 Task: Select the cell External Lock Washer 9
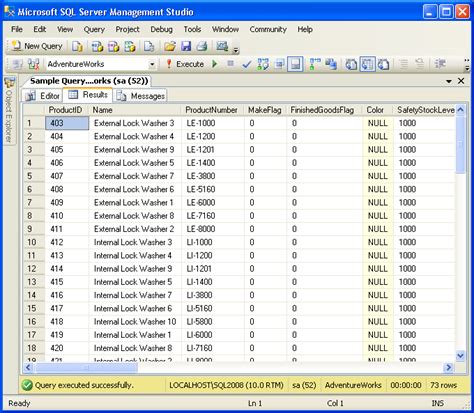pos(135,150)
